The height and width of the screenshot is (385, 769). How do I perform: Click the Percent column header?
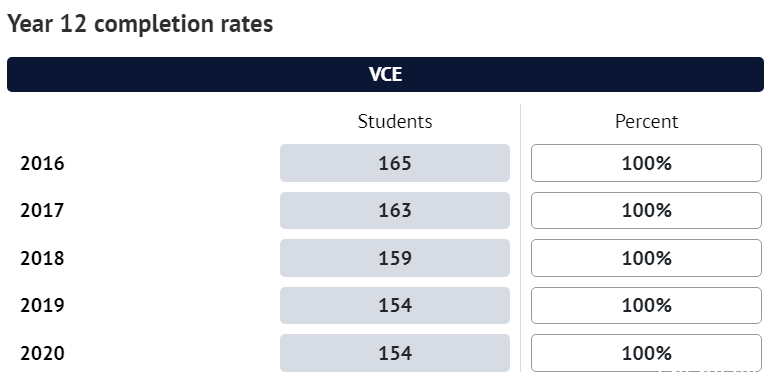[646, 122]
